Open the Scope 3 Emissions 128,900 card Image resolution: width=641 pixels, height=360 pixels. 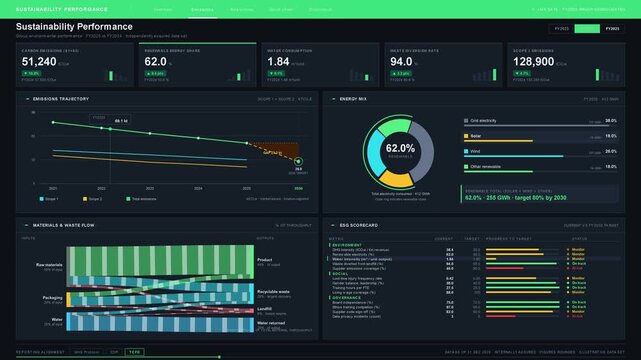click(x=566, y=65)
